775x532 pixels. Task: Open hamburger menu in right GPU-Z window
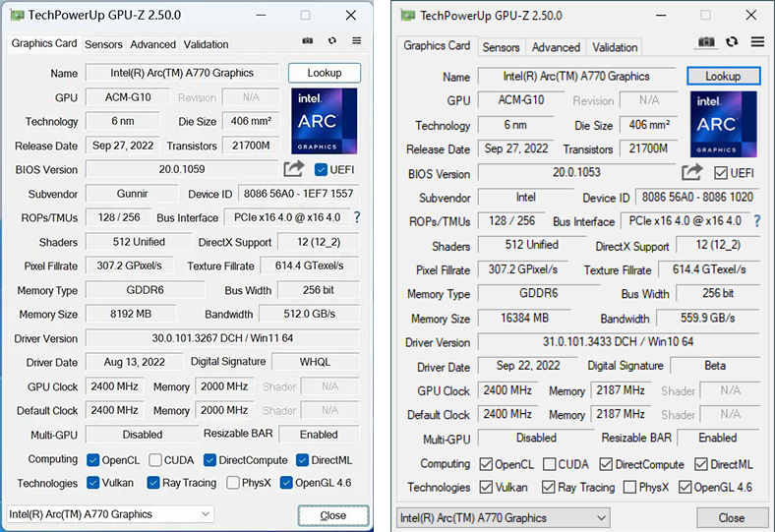pos(757,42)
